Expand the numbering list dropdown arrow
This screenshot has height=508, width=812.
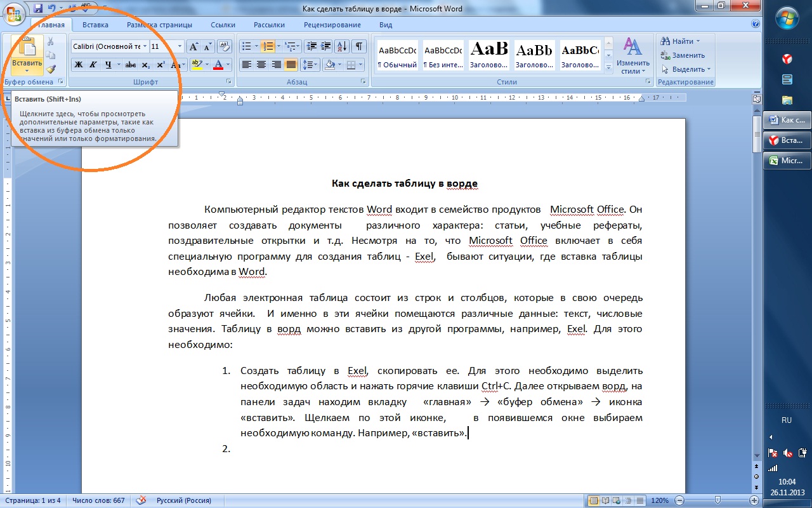(278, 46)
